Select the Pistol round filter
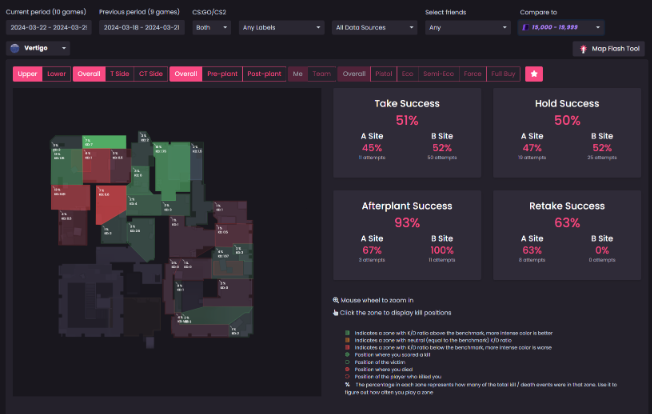This screenshot has width=652, height=414. (383, 74)
